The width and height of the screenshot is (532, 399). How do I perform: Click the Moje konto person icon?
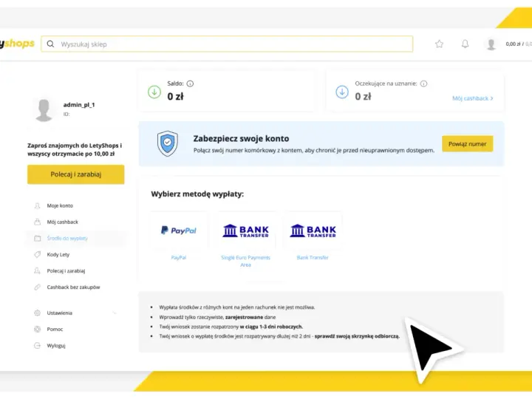(x=38, y=205)
